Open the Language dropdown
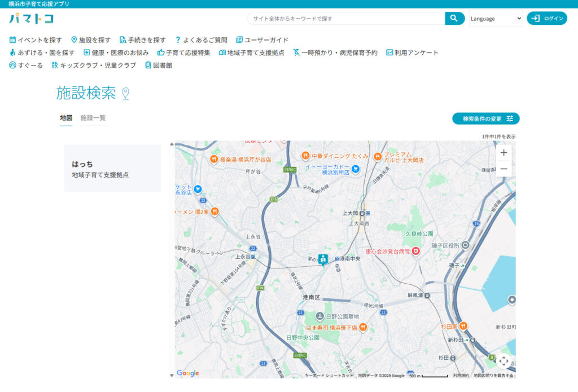This screenshot has height=392, width=578. coord(496,19)
